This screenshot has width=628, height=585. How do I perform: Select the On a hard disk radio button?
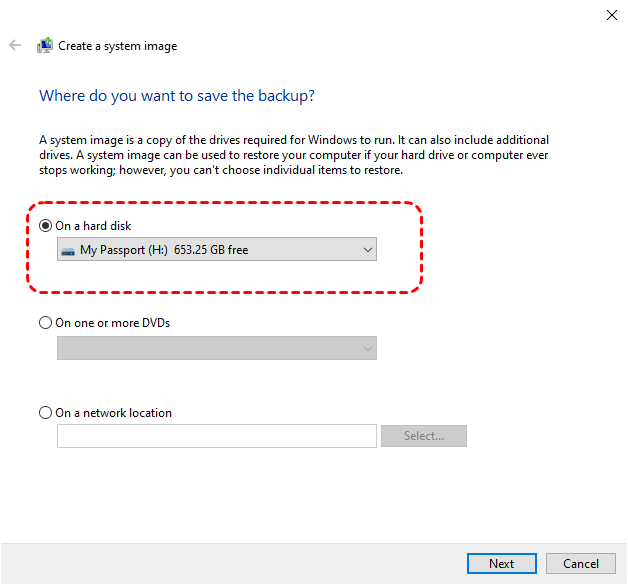46,226
